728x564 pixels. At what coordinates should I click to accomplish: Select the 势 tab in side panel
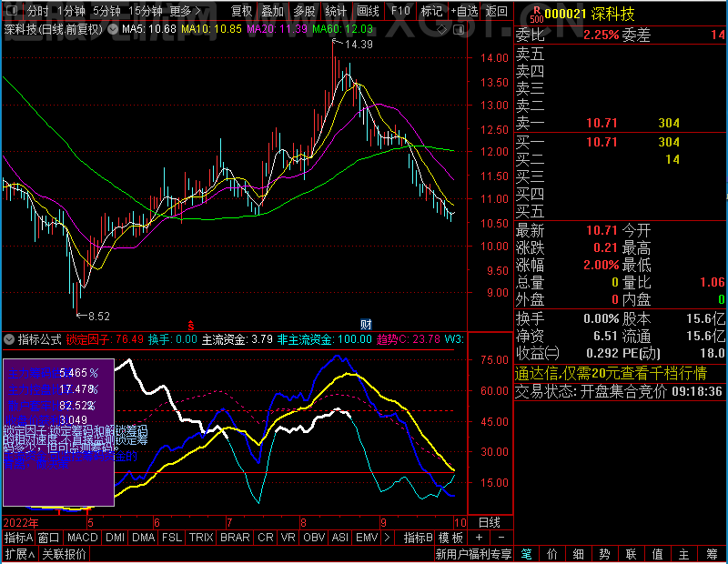point(604,554)
